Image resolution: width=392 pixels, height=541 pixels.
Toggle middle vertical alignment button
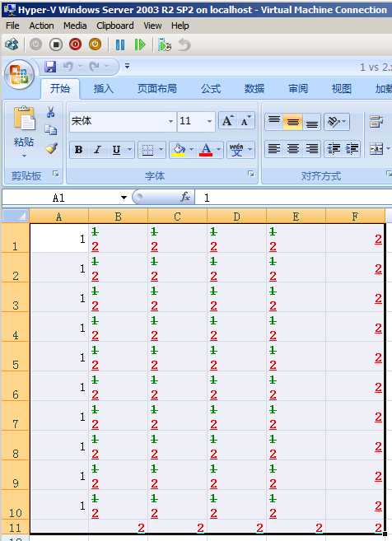(x=292, y=122)
